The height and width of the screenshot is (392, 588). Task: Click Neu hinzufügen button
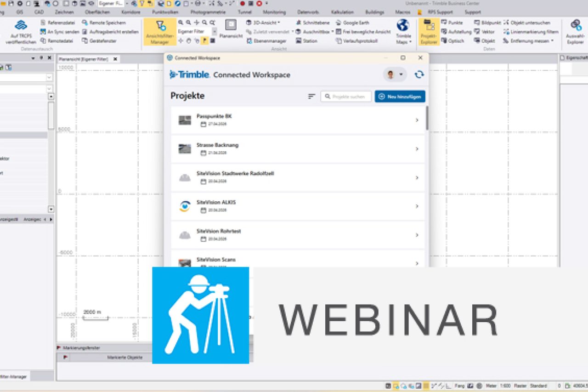pos(400,97)
